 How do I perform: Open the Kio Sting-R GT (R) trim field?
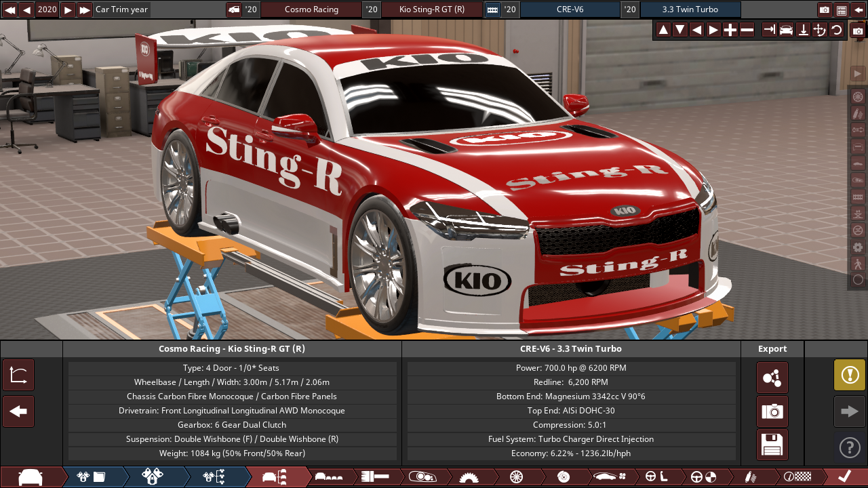click(x=432, y=9)
